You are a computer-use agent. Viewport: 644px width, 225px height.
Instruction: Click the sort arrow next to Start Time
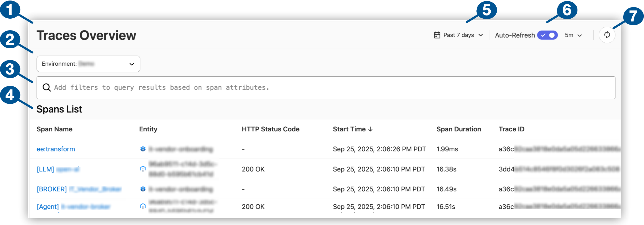[x=370, y=129]
